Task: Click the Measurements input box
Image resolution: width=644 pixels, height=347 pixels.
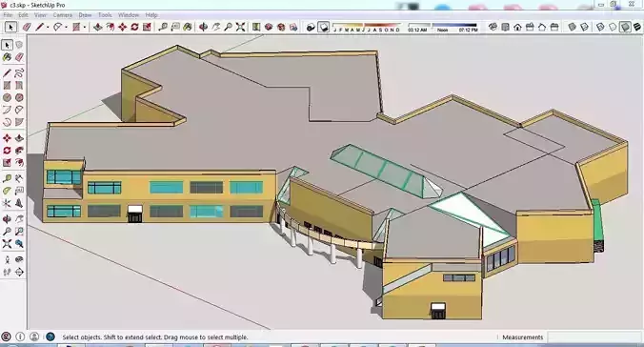Action: [594, 337]
